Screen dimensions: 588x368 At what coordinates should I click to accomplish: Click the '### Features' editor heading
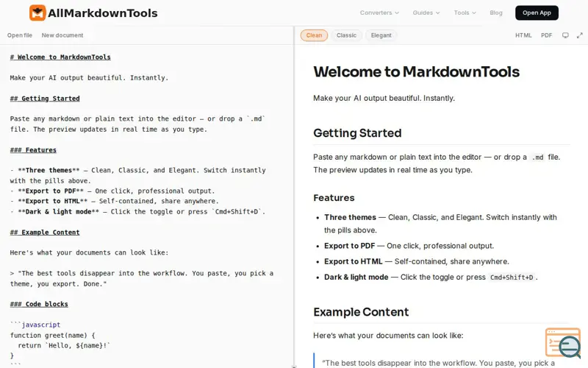(x=33, y=150)
